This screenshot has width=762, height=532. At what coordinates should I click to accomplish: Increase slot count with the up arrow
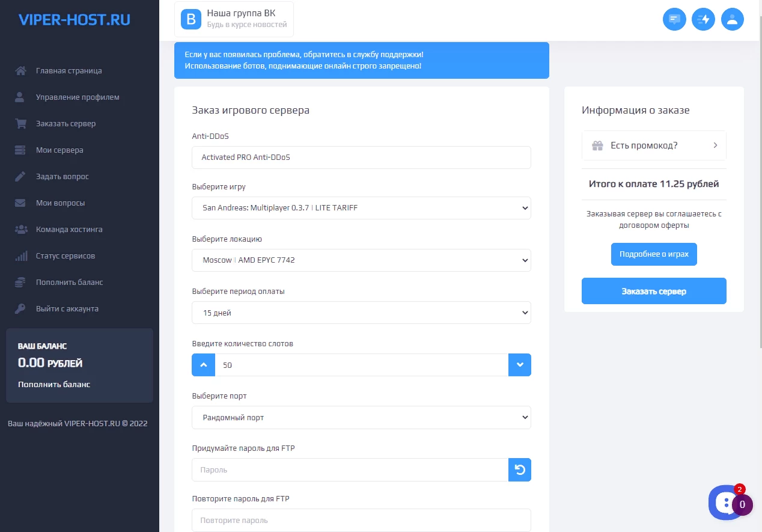click(x=204, y=365)
